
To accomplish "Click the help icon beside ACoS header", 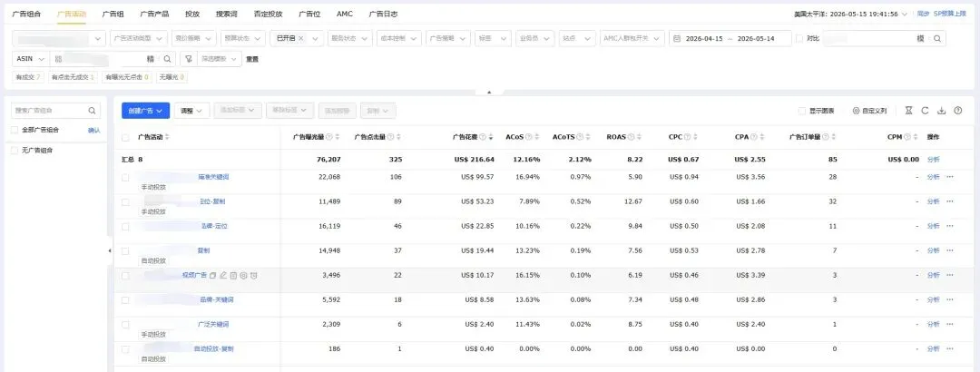I will [528, 137].
